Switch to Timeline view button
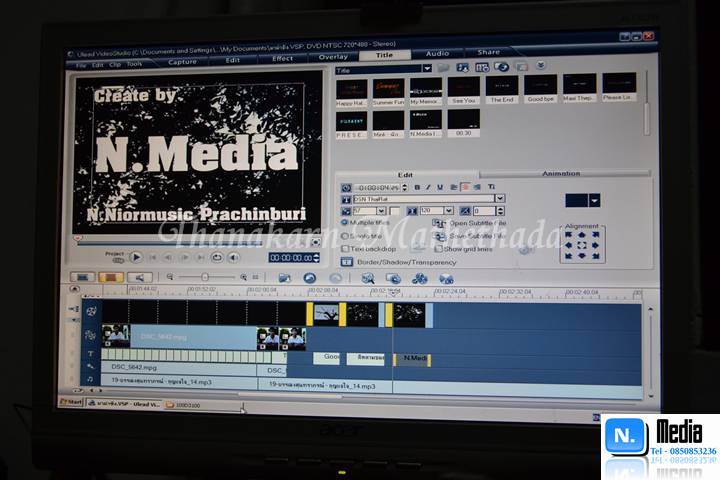 click(x=111, y=277)
